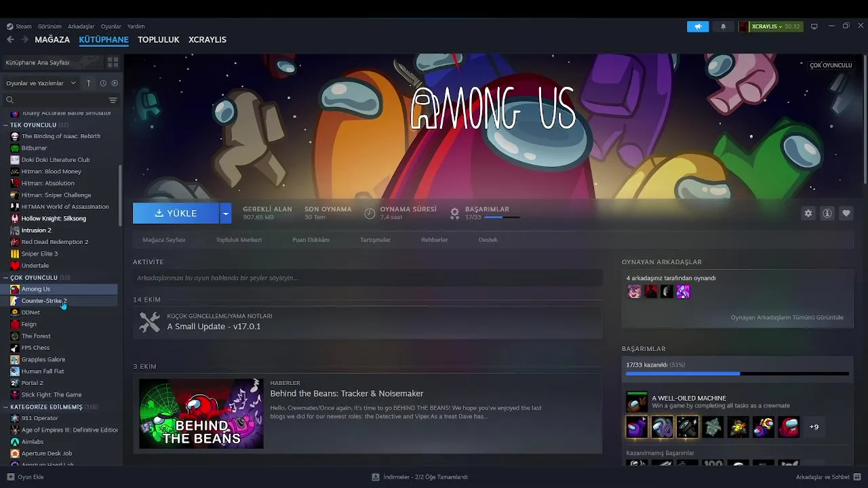Open Destek link
The image size is (868, 488).
tap(488, 240)
